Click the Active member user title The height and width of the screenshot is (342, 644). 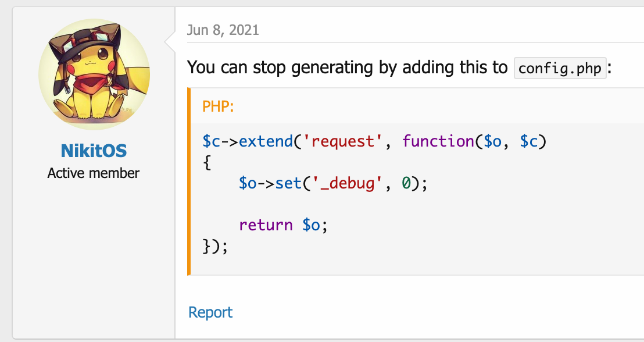(94, 173)
